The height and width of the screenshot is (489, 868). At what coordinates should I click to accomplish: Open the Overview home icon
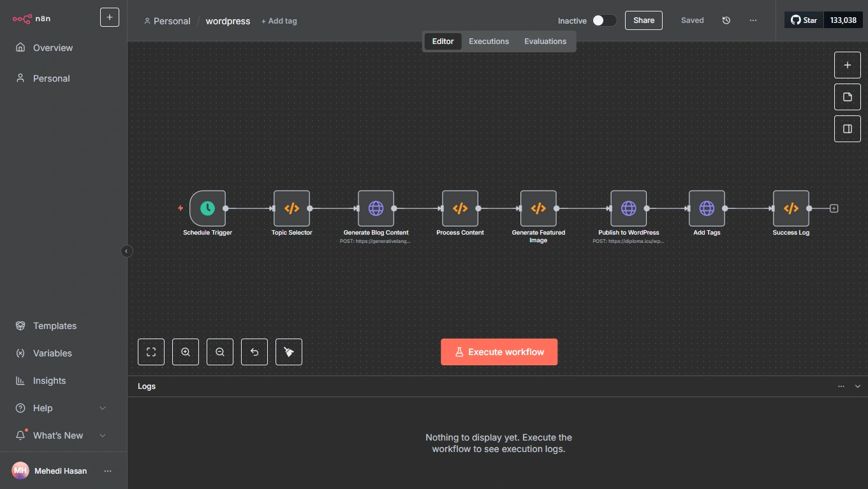click(20, 48)
